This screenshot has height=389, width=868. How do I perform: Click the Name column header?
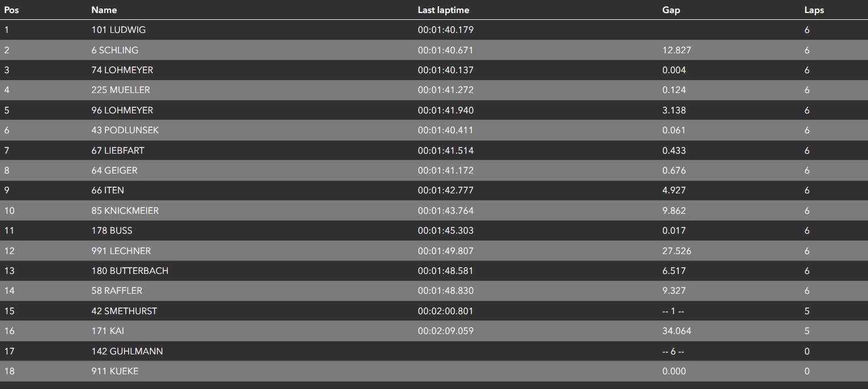pyautogui.click(x=104, y=10)
